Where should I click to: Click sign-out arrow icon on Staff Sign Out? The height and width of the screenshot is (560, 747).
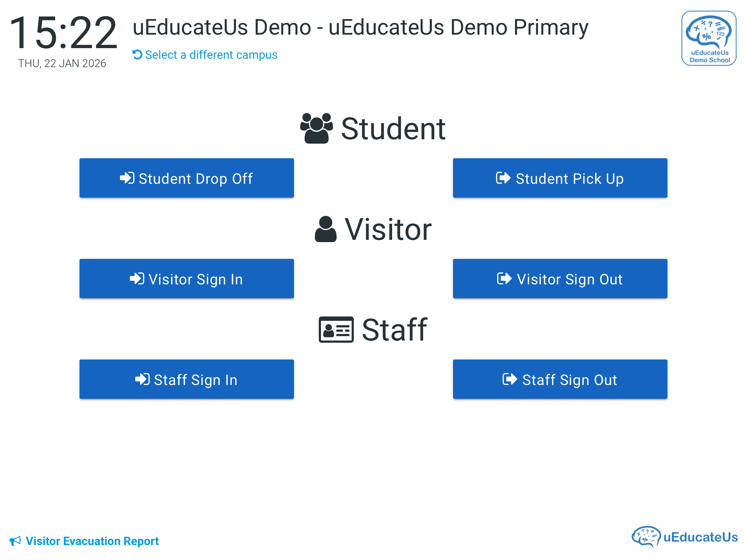coord(510,380)
